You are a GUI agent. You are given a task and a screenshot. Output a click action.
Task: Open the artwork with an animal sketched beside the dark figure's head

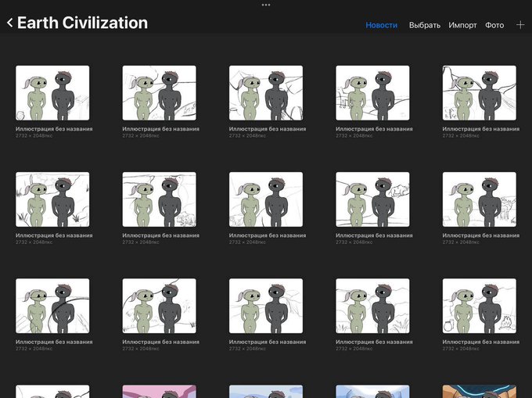pos(372,199)
